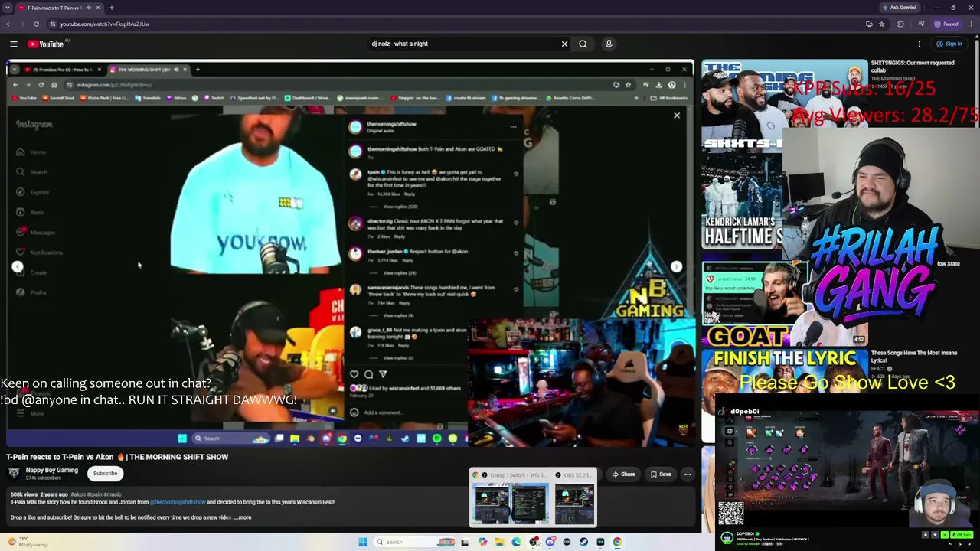This screenshot has width=980, height=551.
Task: Subscribe to Nappy Boy Gaming
Action: click(x=105, y=474)
